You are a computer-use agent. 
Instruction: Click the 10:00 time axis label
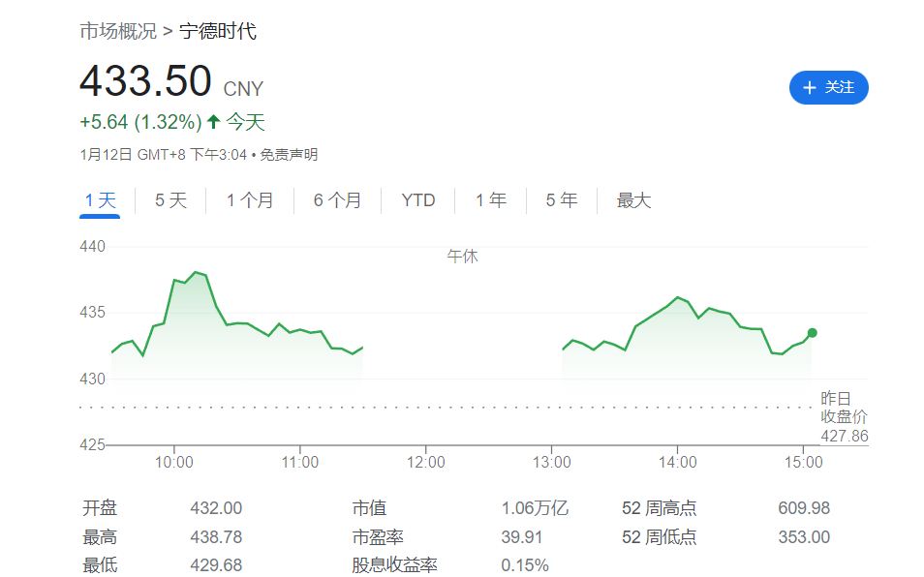pos(173,462)
